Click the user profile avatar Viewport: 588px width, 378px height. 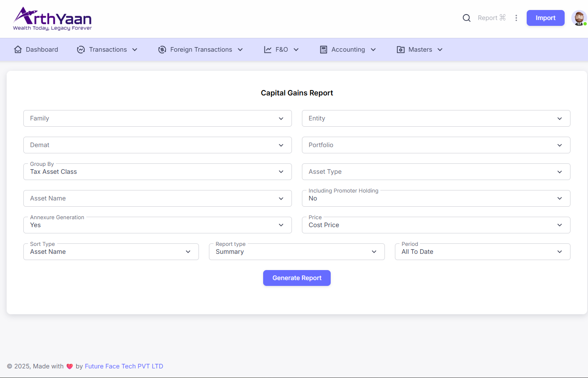coord(579,18)
